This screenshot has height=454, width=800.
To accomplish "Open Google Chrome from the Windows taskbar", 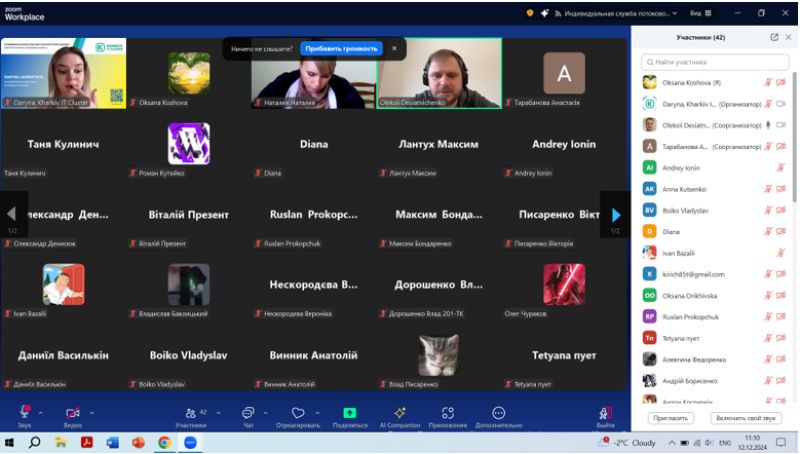I will 164,442.
